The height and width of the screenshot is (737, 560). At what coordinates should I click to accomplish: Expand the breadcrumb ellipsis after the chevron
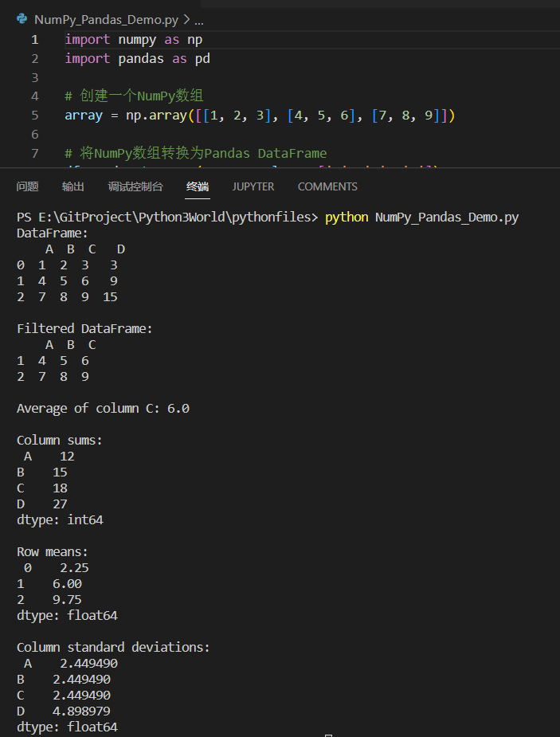point(198,20)
